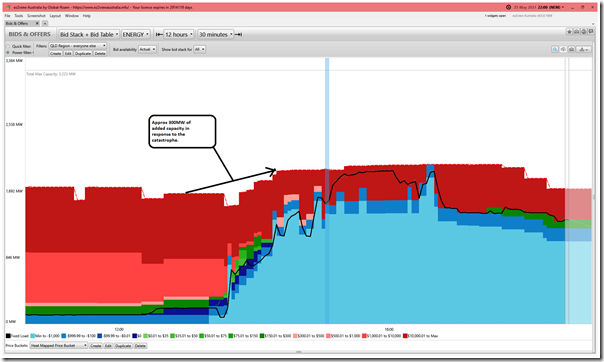Click the chart print icon
Viewport: 604px width, 362px height.
[572, 49]
